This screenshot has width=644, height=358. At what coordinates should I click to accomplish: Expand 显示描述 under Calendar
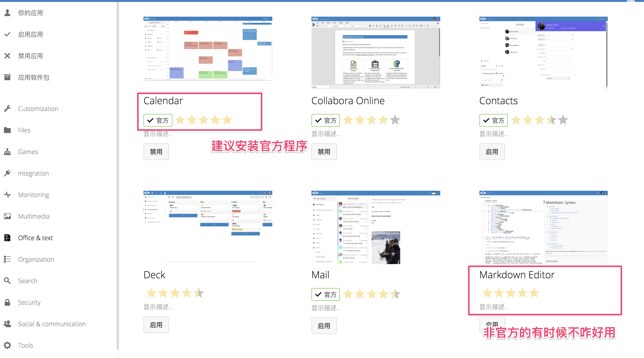(158, 134)
